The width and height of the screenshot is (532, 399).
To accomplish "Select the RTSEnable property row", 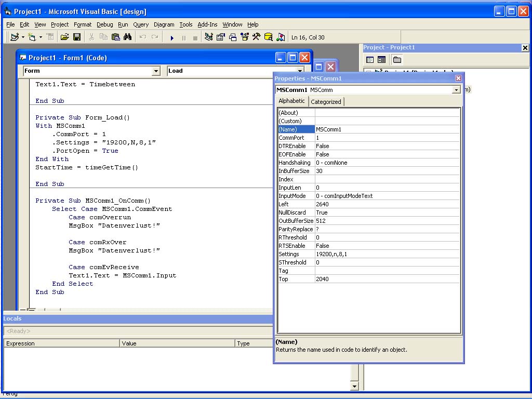I will (x=369, y=246).
